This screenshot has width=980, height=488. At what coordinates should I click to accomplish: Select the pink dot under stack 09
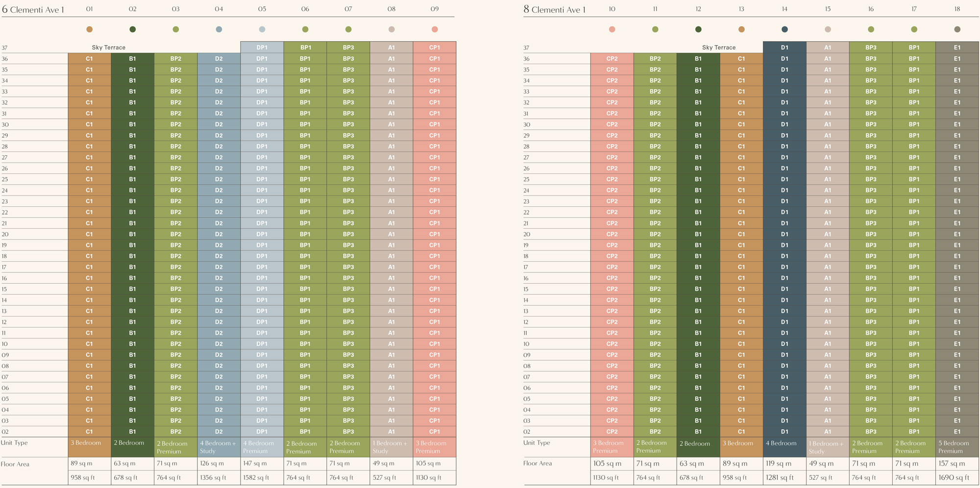435,29
